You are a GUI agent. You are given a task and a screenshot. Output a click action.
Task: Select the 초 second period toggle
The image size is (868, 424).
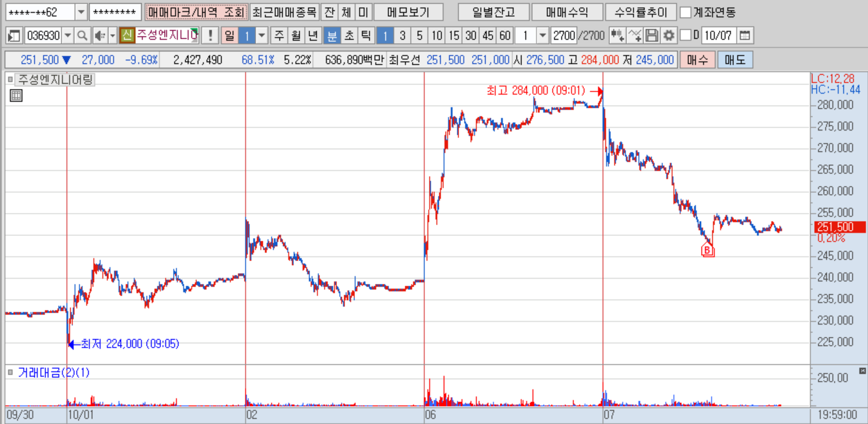(348, 35)
